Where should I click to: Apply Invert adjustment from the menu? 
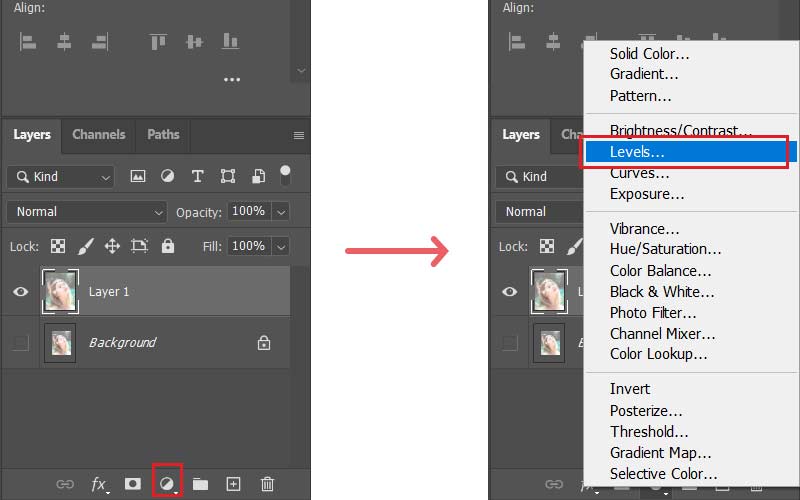point(630,389)
